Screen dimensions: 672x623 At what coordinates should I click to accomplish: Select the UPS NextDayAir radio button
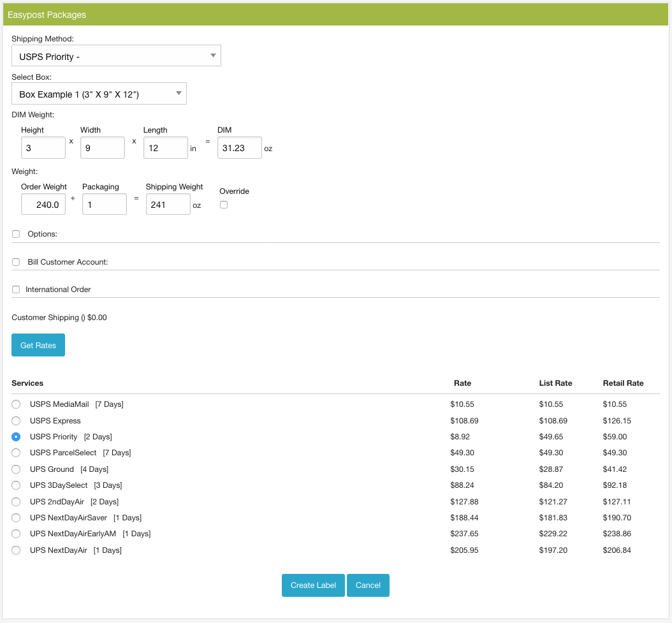pos(16,550)
